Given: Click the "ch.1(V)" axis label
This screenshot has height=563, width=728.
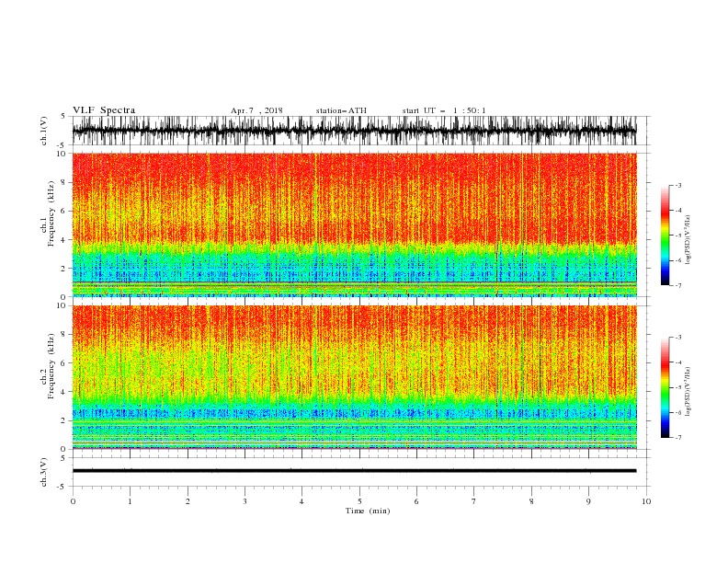Looking at the screenshot, I should point(44,131).
